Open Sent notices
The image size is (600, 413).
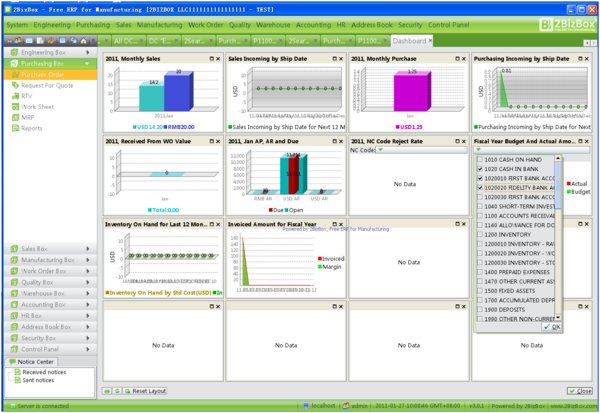coord(38,380)
